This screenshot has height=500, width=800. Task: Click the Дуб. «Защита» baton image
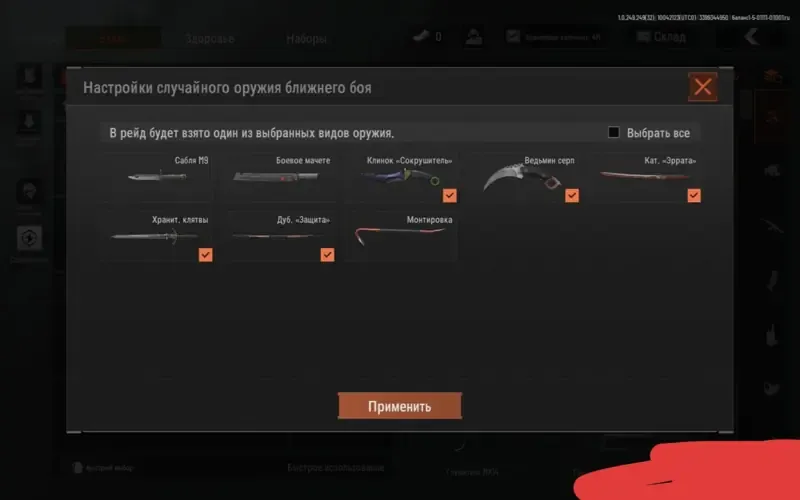[277, 236]
